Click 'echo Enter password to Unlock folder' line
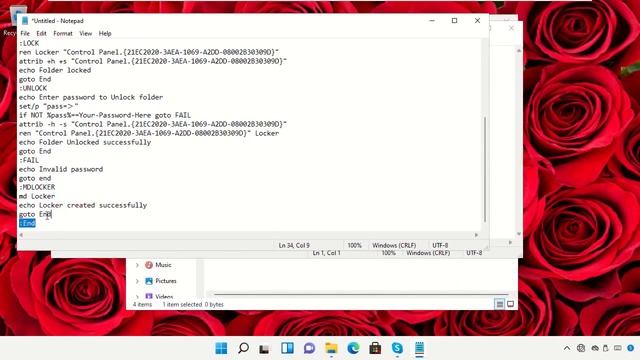Image resolution: width=640 pixels, height=360 pixels. point(91,97)
